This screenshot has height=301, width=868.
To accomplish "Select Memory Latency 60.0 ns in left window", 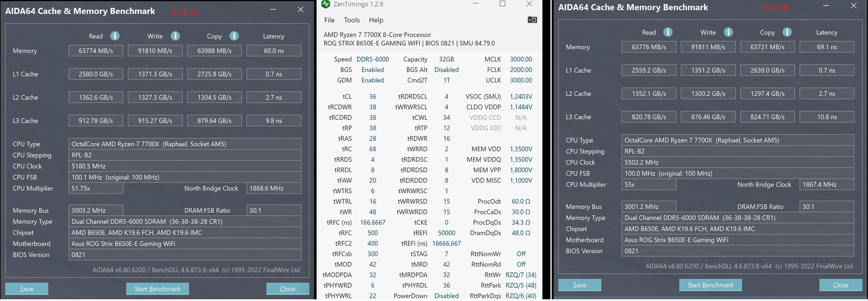I will pyautogui.click(x=274, y=51).
